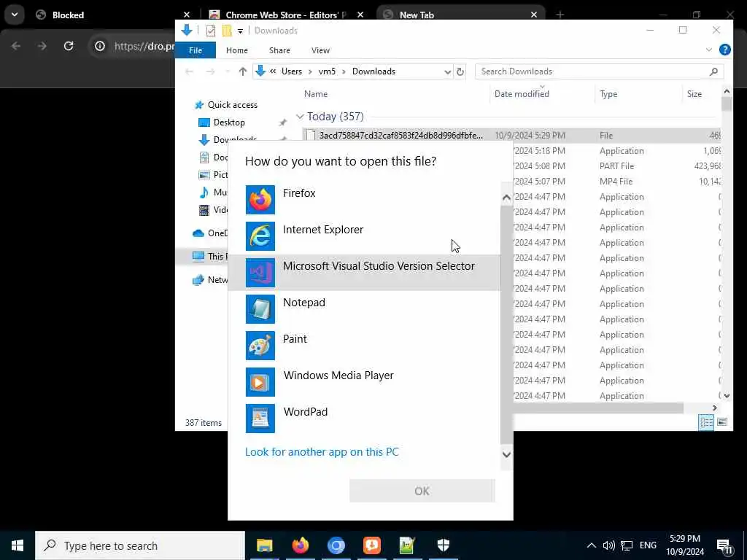Click the Users breadcrumb in the address bar
This screenshot has width=747, height=560.
coord(292,71)
